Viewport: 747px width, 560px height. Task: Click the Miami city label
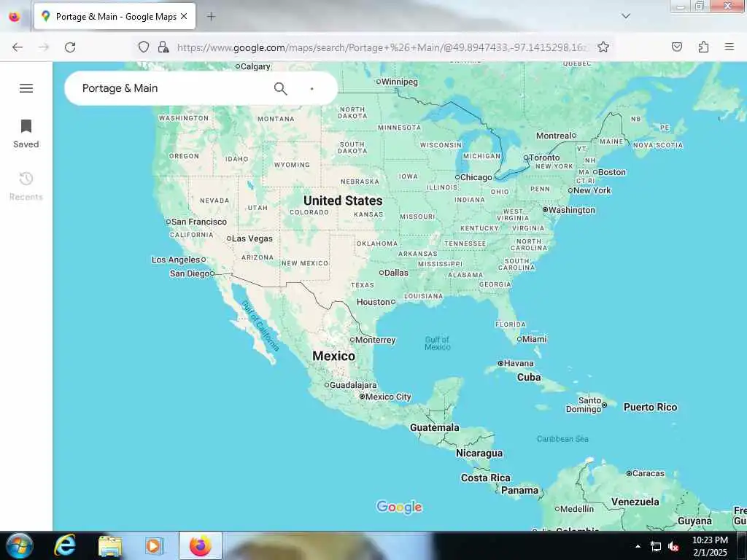(535, 339)
